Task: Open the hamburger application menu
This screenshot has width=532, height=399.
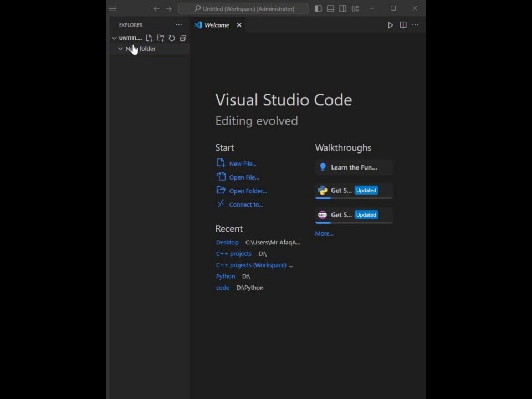Action: tap(112, 8)
